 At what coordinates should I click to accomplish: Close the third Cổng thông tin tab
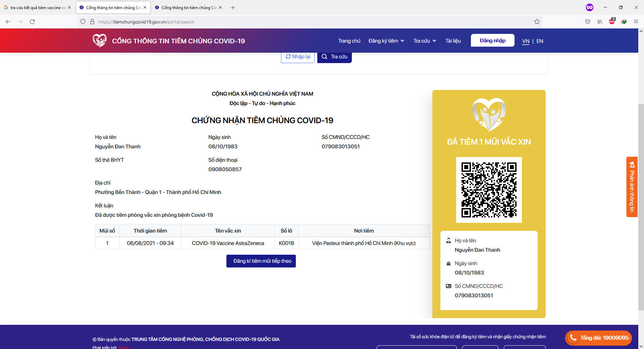coord(220,7)
